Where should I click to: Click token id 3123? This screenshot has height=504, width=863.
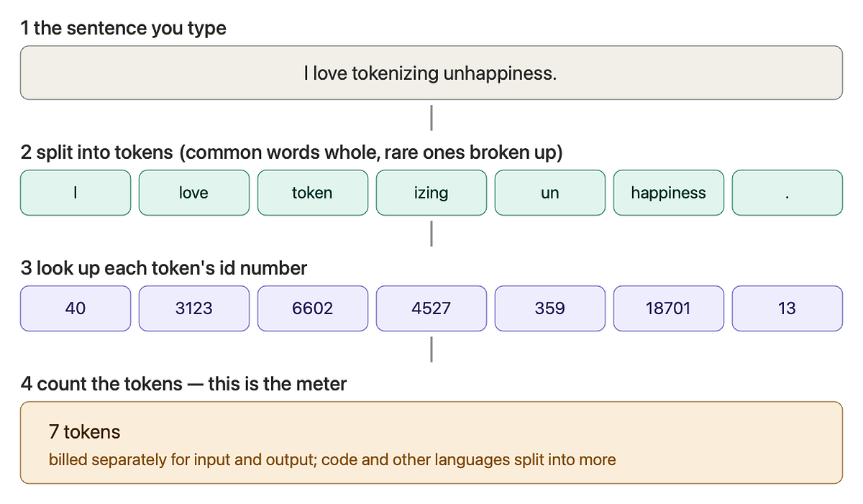tap(194, 308)
